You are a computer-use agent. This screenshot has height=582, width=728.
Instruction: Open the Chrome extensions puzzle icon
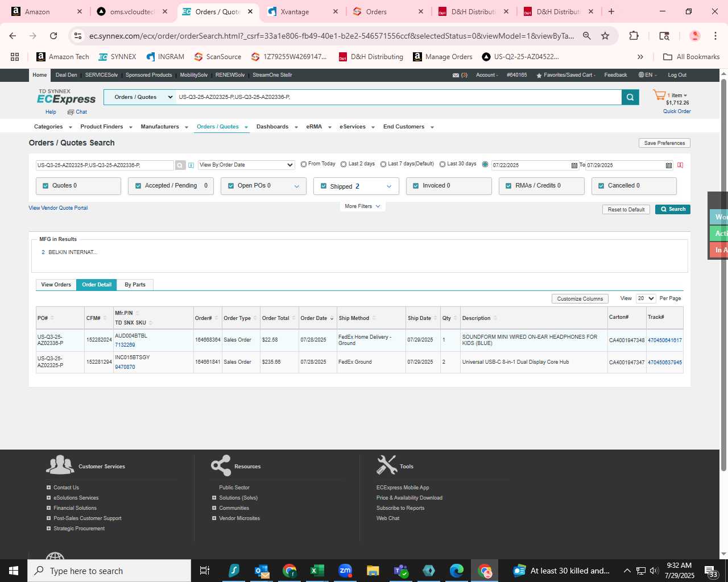[x=634, y=36]
